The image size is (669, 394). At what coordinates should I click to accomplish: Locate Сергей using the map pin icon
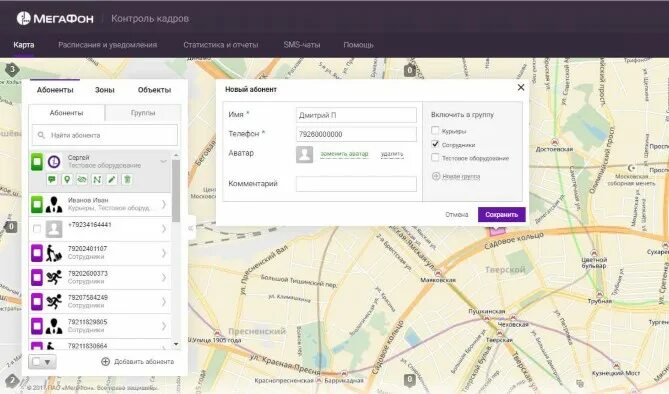pyautogui.click(x=67, y=179)
